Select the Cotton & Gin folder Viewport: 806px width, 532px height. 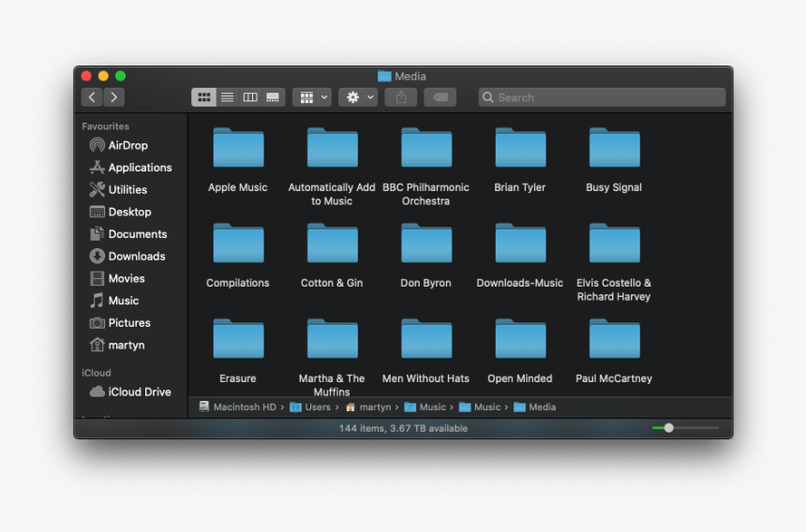332,244
